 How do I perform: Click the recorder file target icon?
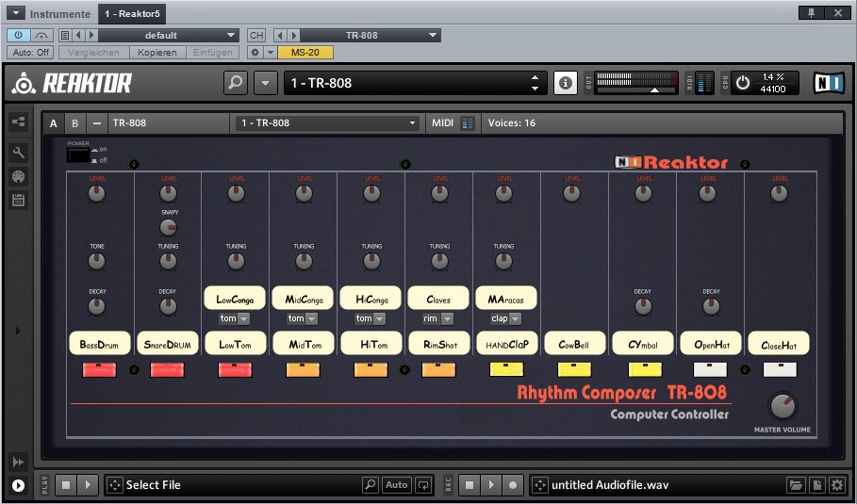540,485
